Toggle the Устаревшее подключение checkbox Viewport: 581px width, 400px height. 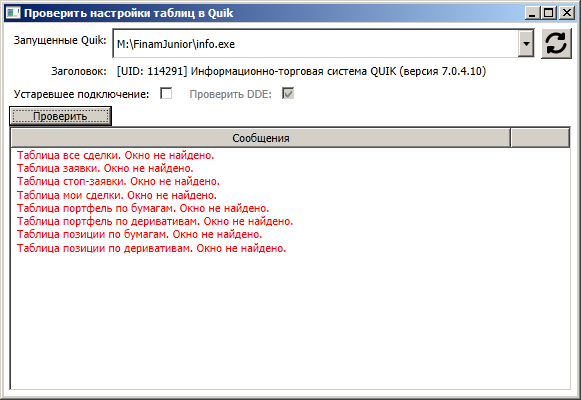pyautogui.click(x=166, y=93)
